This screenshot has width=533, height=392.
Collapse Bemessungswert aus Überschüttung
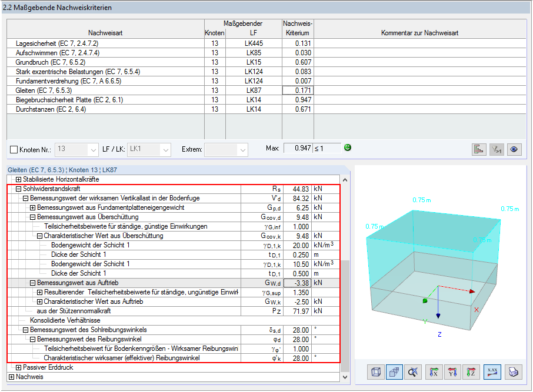(x=32, y=217)
